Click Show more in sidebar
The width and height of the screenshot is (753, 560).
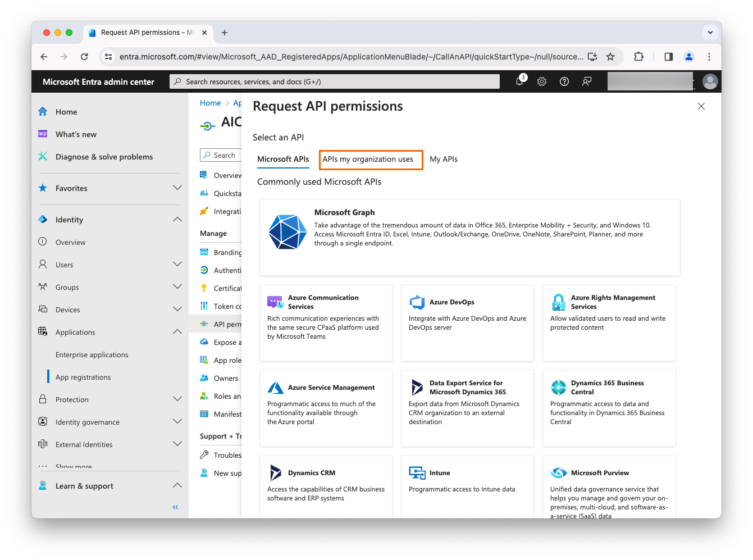click(73, 466)
